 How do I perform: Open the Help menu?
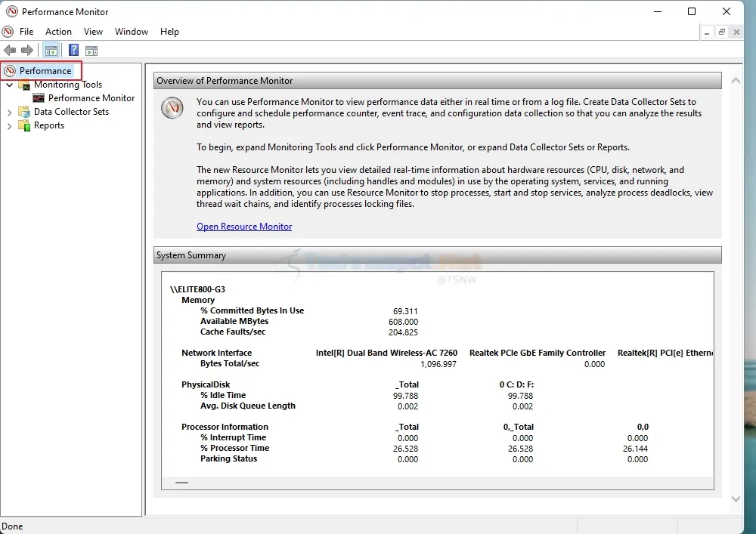169,32
